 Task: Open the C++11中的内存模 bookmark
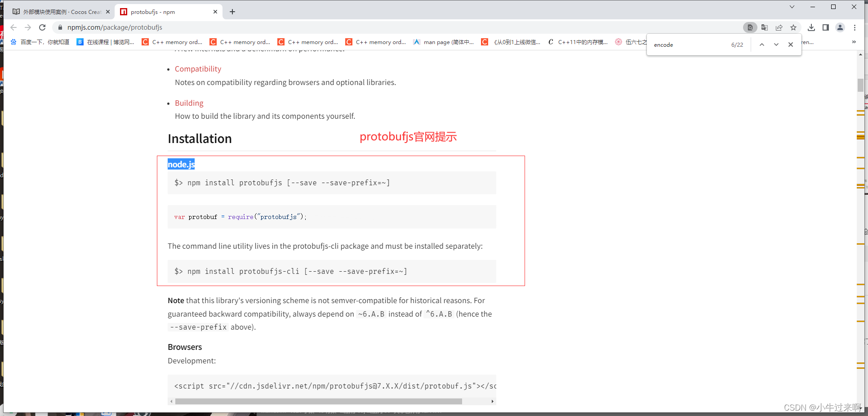578,42
